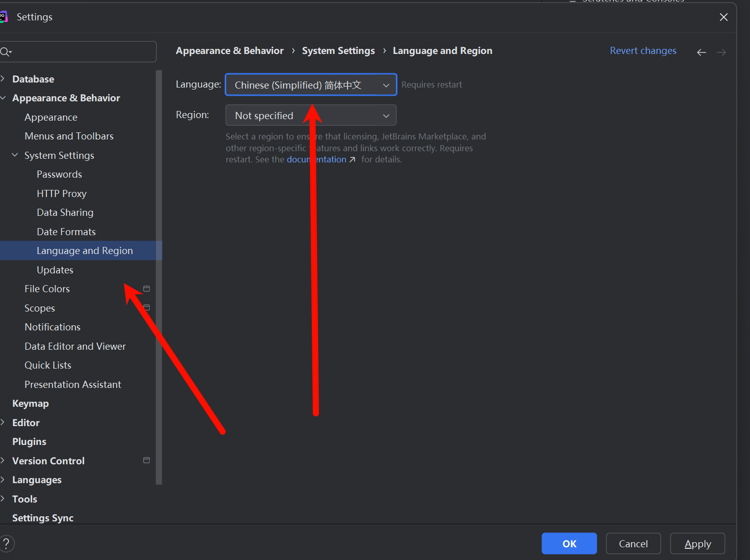
Task: Select Data Editor and Viewer
Action: coord(75,346)
